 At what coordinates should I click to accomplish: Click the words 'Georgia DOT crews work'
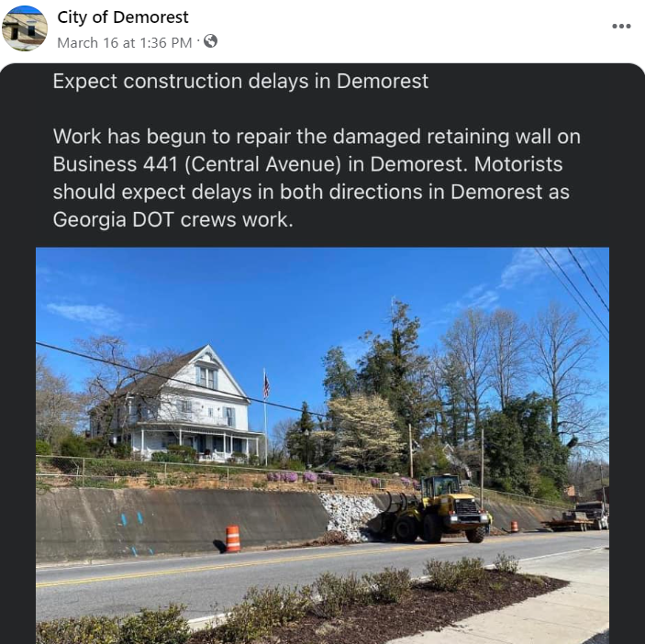pos(172,219)
